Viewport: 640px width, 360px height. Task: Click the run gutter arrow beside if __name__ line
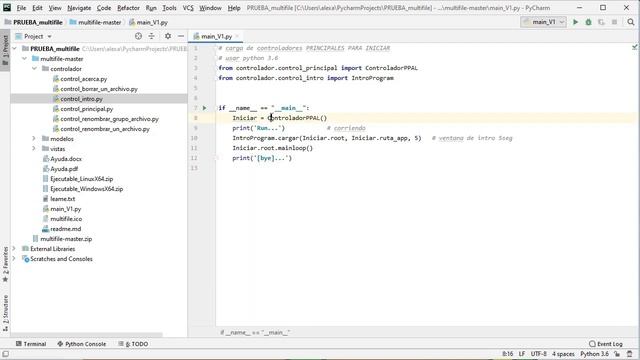(204, 108)
